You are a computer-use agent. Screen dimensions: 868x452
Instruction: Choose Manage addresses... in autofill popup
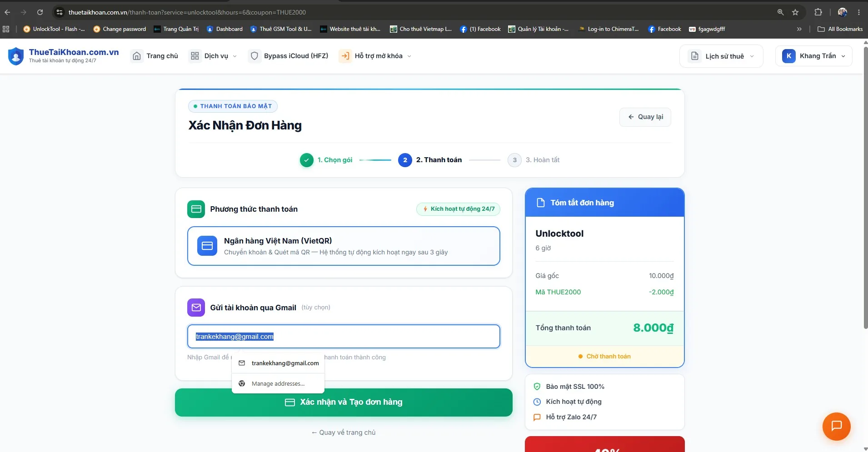278,384
